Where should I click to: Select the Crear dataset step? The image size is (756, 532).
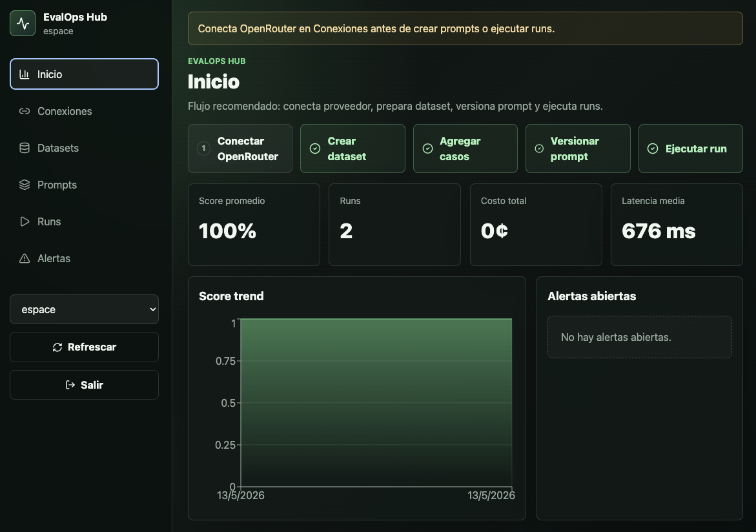[352, 148]
